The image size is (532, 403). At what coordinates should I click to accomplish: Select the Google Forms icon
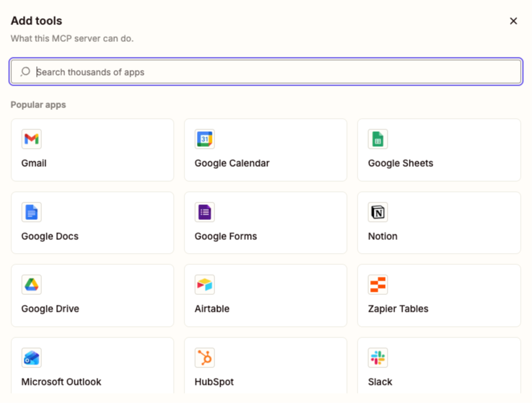pyautogui.click(x=204, y=212)
